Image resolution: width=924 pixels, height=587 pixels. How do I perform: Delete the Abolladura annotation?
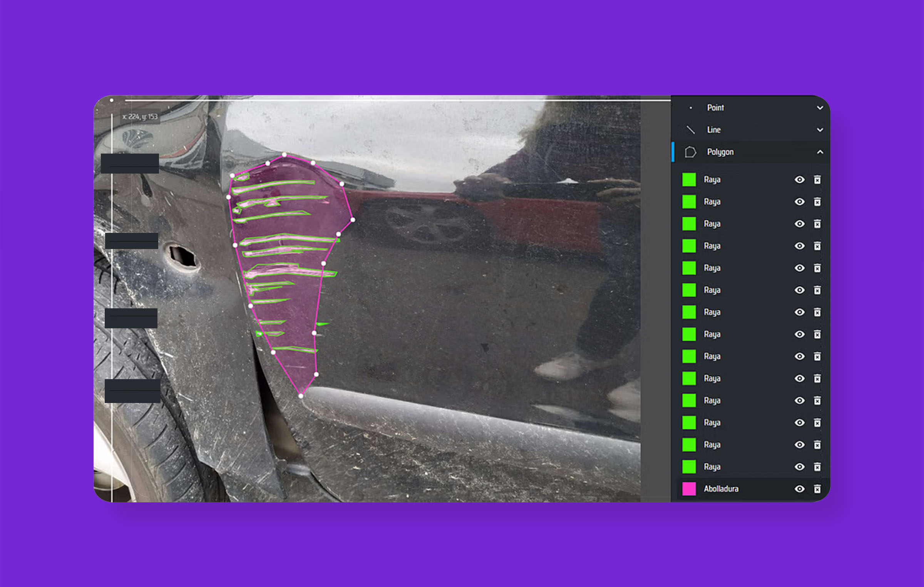coord(817,489)
